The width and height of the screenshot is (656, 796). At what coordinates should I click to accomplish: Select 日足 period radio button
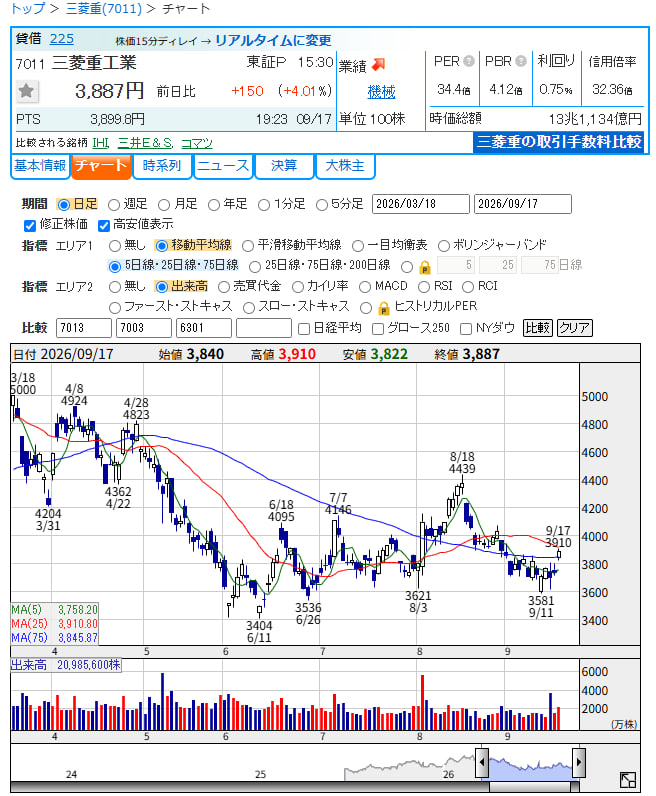(x=63, y=205)
